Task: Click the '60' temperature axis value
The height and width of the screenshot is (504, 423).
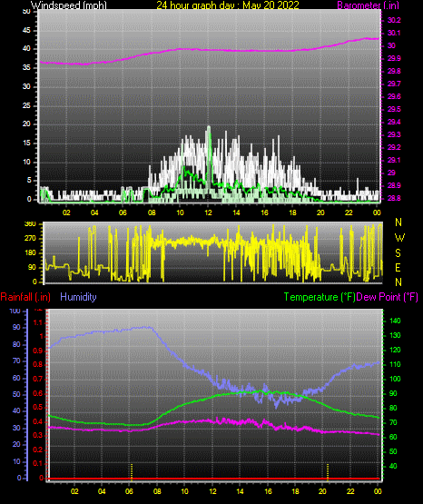Action: pyautogui.click(x=393, y=437)
